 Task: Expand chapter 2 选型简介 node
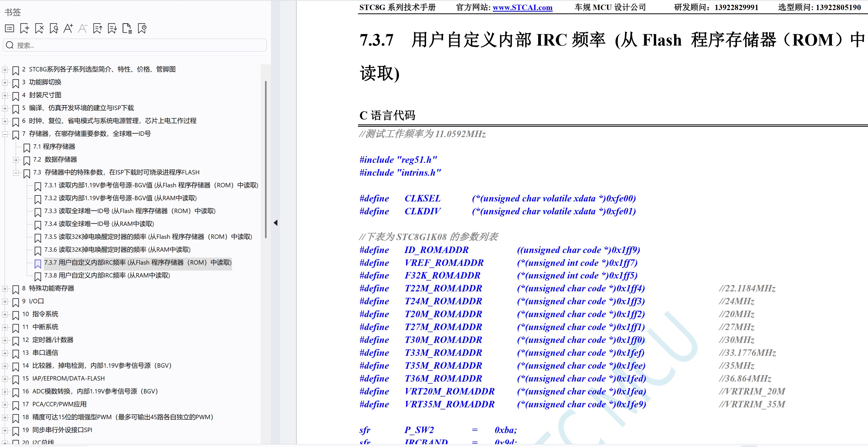[x=5, y=70]
